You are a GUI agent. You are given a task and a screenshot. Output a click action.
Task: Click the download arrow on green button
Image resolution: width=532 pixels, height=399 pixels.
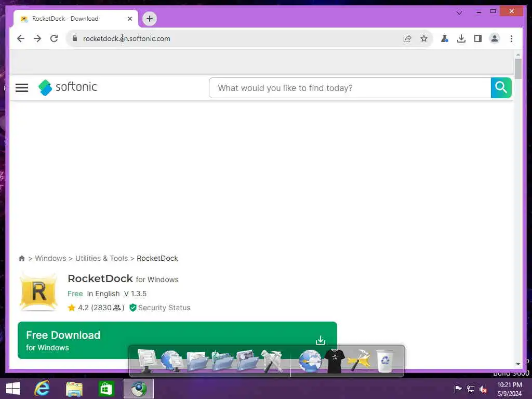[x=320, y=340]
